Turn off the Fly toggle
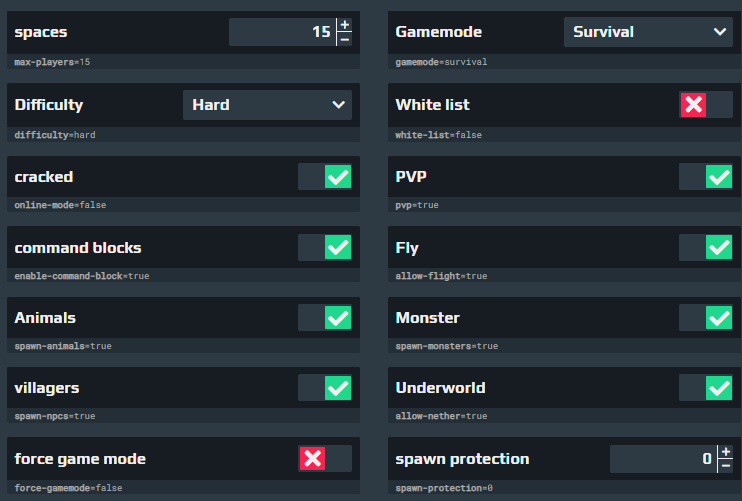Image resolution: width=742 pixels, height=501 pixels. pos(706,247)
